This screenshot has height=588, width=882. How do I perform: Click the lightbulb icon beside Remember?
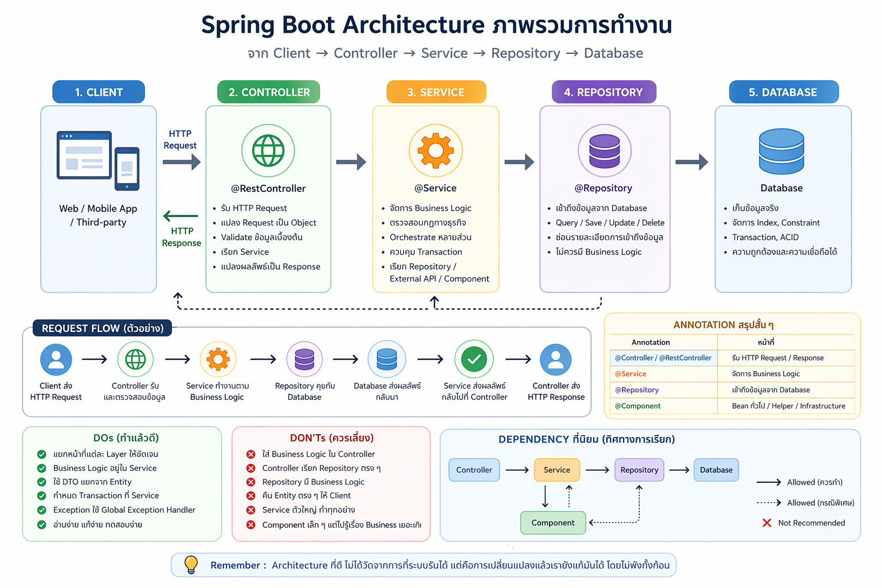(191, 564)
